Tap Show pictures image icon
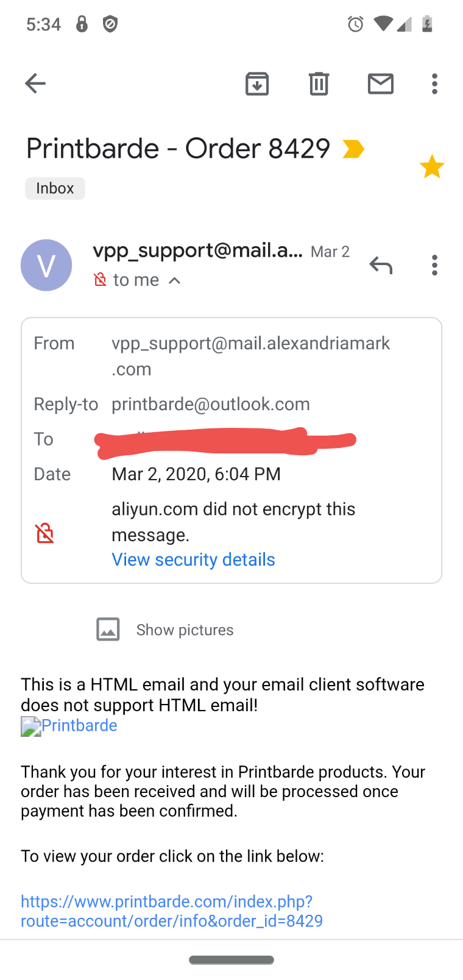 pyautogui.click(x=108, y=630)
